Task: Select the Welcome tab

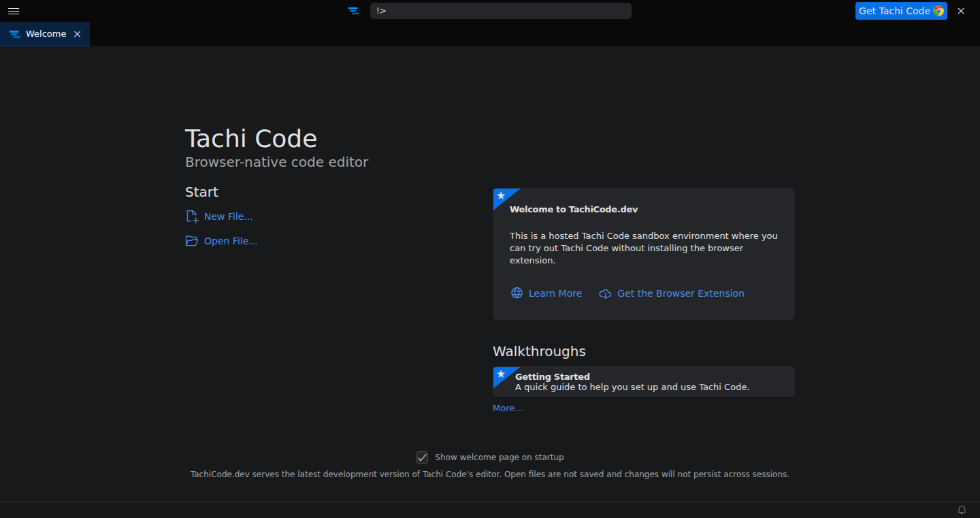Action: (45, 34)
